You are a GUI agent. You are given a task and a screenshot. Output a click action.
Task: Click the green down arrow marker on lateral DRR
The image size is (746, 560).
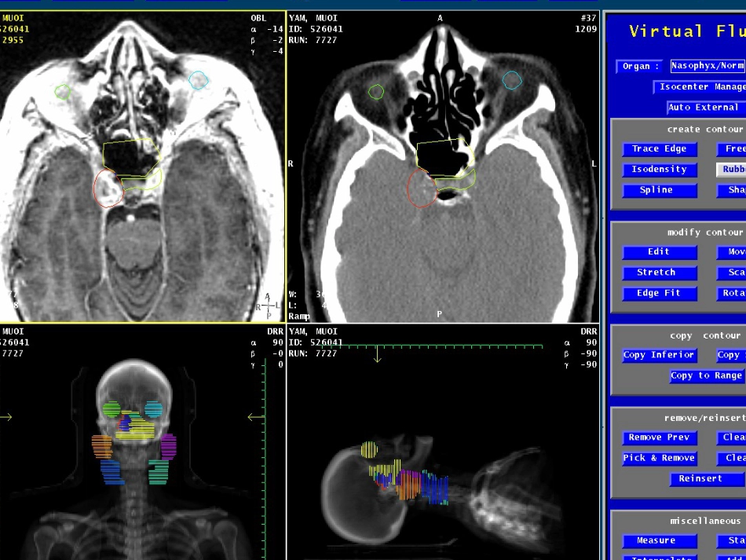(377, 354)
